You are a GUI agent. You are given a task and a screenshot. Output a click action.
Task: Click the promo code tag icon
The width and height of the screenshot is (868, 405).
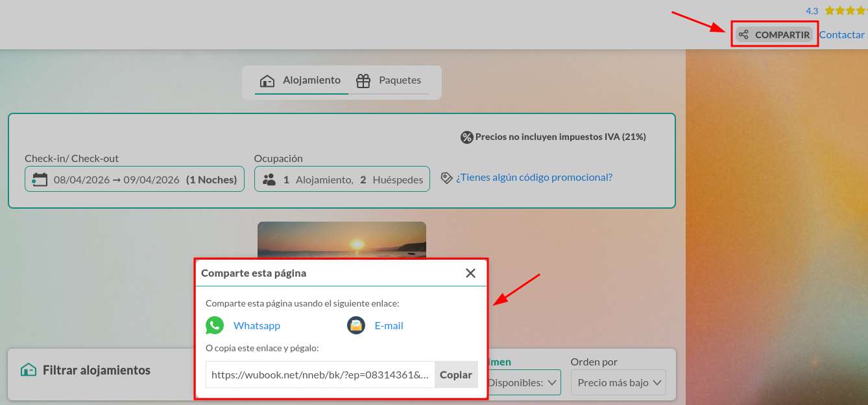pyautogui.click(x=446, y=178)
